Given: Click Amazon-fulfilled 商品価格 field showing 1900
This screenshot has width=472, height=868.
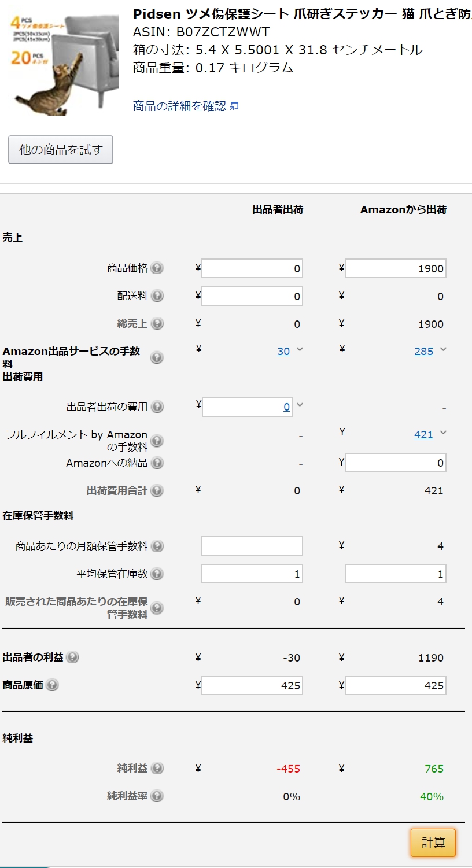Looking at the screenshot, I should point(396,268).
